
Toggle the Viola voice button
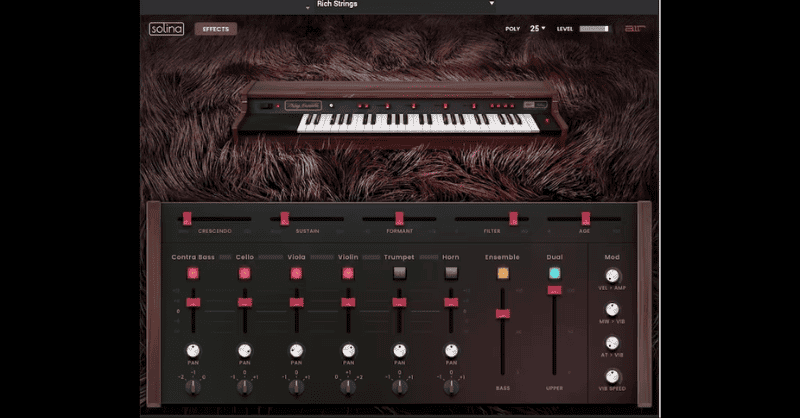click(x=296, y=274)
